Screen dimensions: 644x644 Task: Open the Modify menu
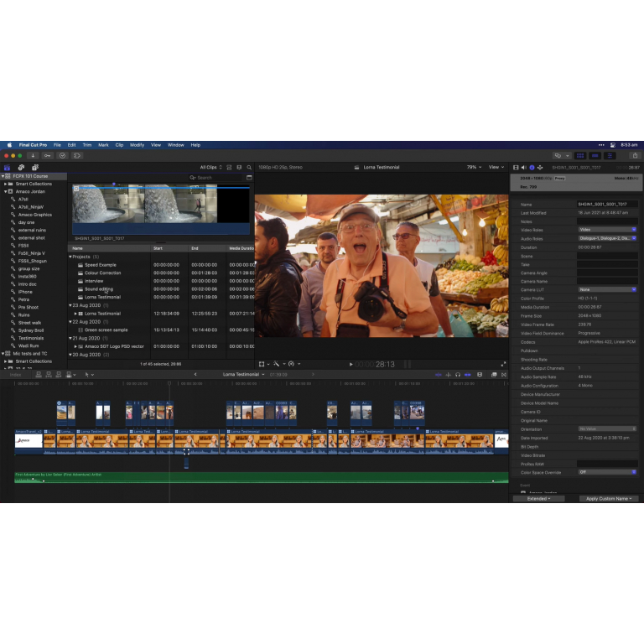(137, 145)
